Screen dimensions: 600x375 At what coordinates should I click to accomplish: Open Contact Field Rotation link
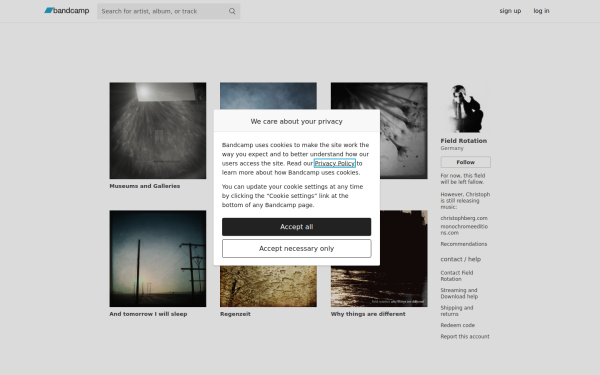coord(457,276)
